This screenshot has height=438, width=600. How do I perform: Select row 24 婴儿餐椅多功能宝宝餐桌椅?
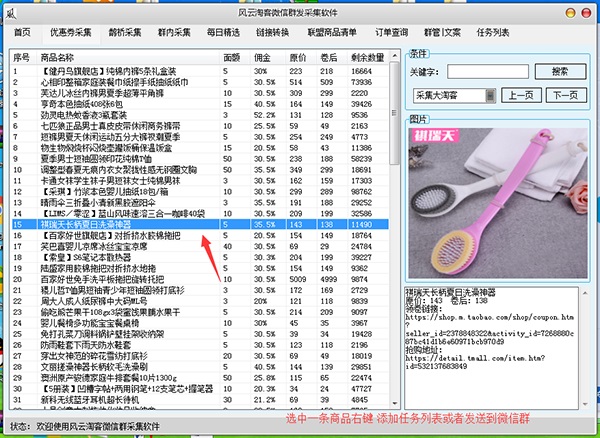coord(199,323)
